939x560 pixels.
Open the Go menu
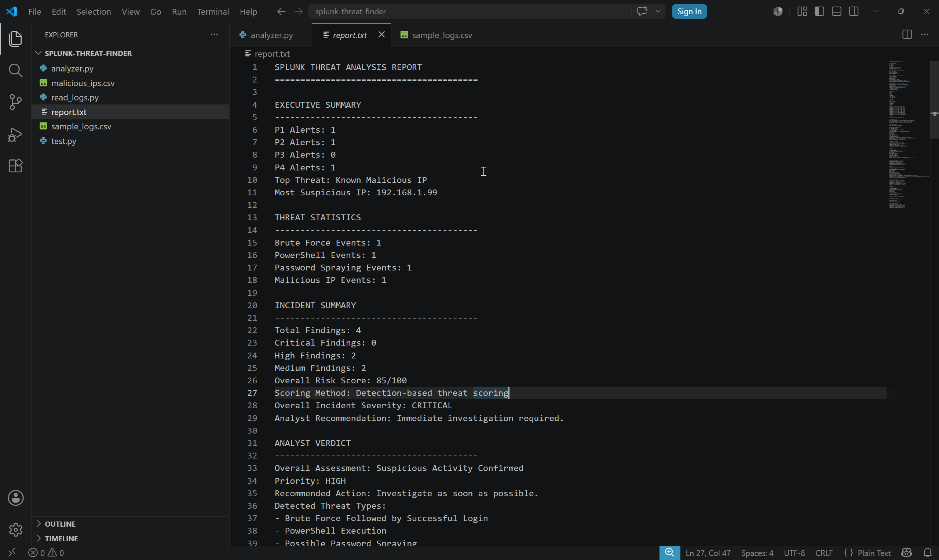pyautogui.click(x=156, y=12)
